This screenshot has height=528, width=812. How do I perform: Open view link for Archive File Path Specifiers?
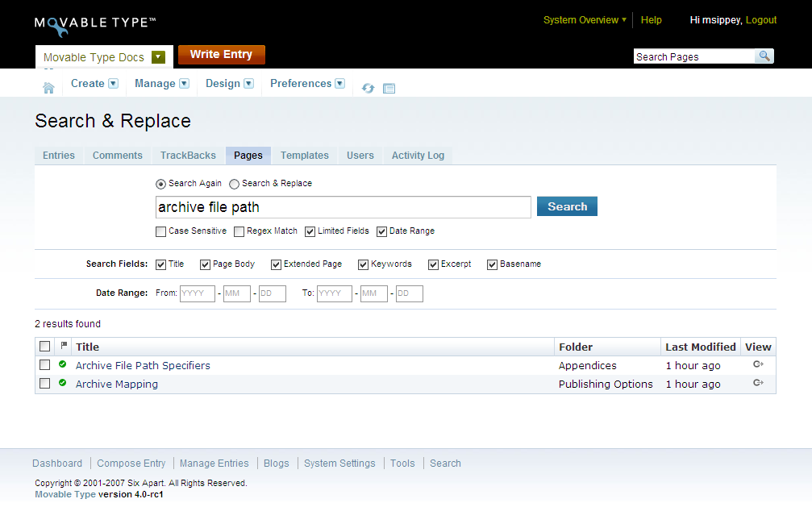[x=757, y=364]
